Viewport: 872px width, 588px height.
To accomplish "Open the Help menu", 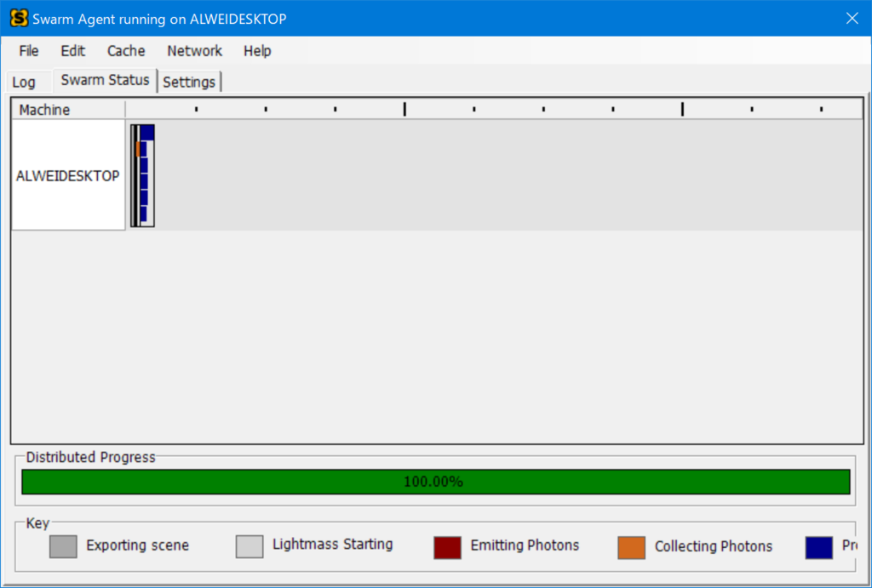I will coord(257,51).
